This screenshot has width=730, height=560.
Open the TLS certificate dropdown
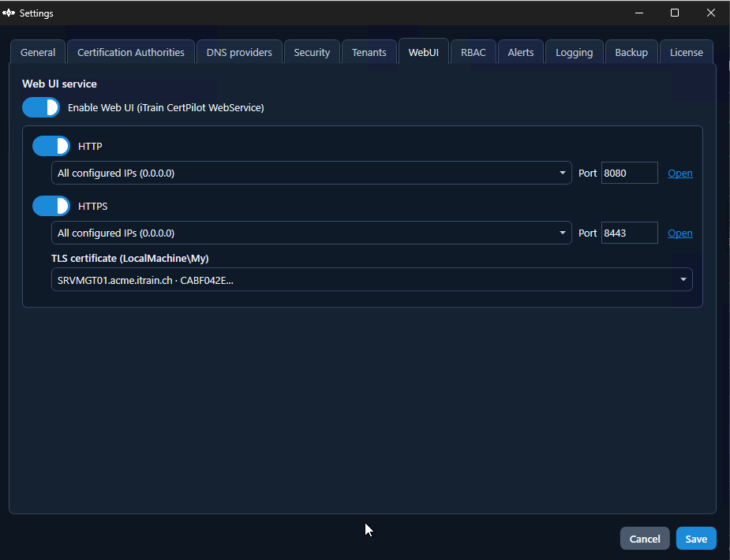pyautogui.click(x=372, y=279)
